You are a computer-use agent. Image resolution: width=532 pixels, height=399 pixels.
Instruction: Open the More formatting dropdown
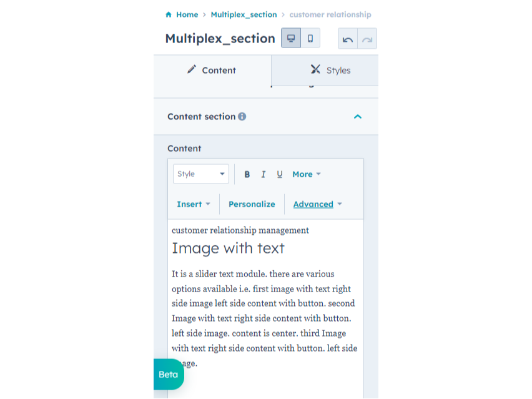coord(306,174)
